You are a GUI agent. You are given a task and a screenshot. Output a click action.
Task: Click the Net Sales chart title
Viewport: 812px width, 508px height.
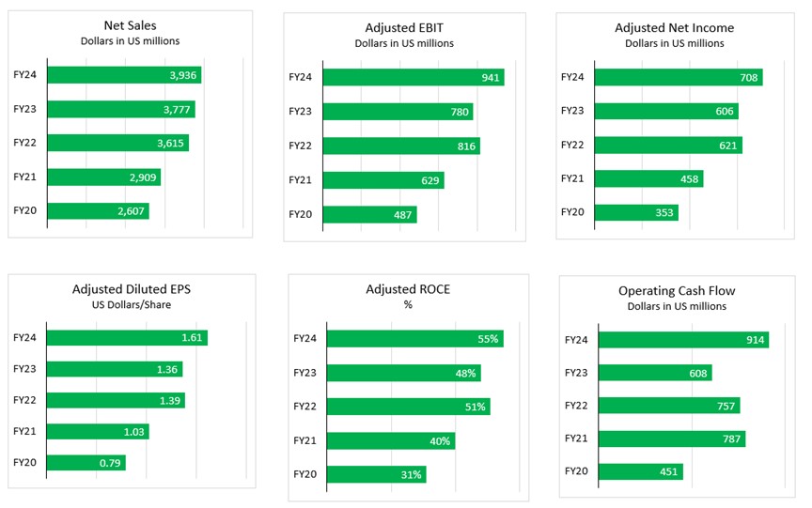point(131,25)
